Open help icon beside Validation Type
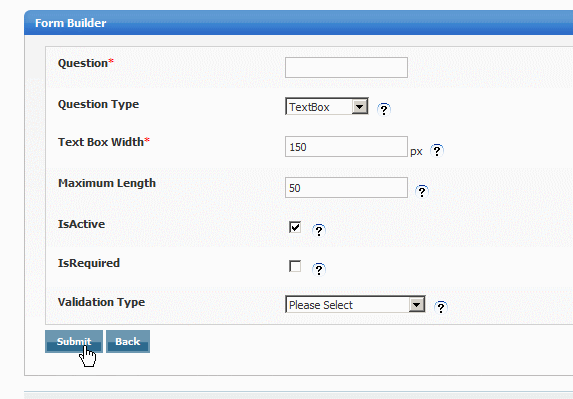This screenshot has width=573, height=399. coord(441,307)
